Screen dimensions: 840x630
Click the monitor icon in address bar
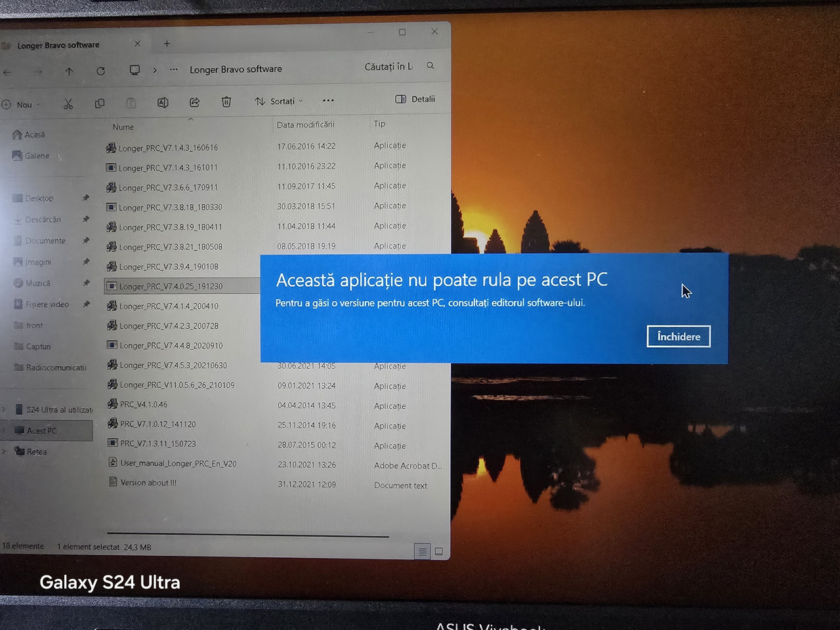coord(135,70)
